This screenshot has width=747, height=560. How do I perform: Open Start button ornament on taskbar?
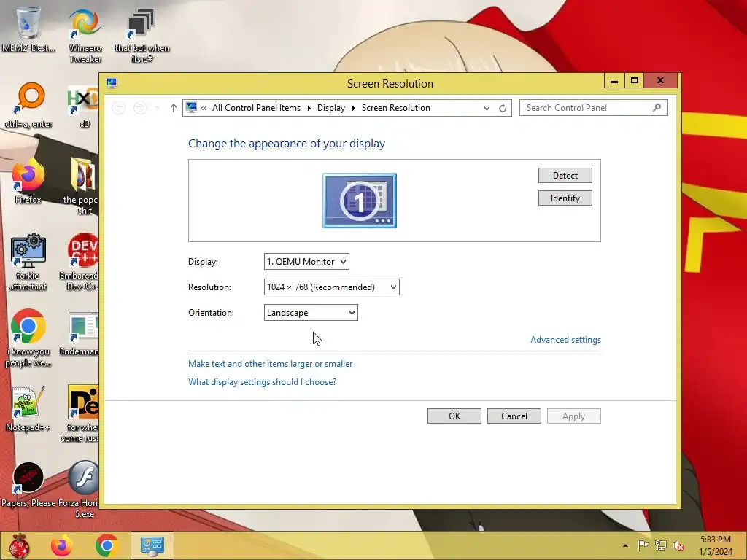click(19, 545)
